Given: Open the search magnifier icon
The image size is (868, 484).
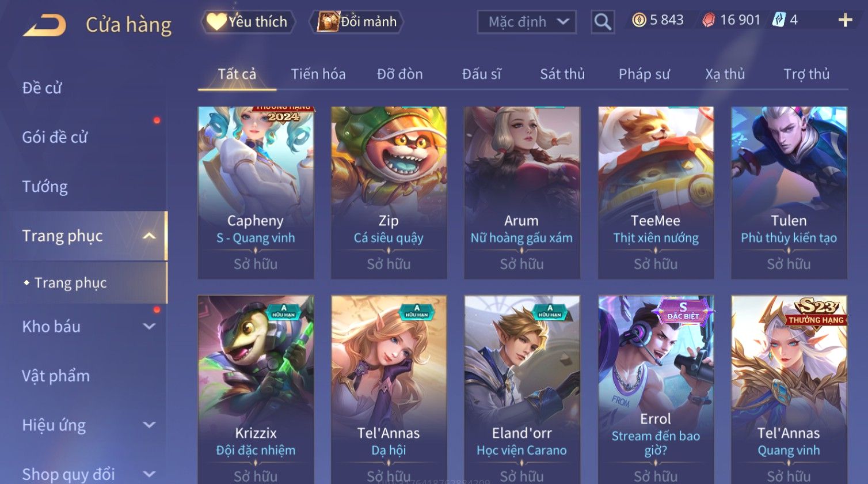Looking at the screenshot, I should tap(603, 22).
